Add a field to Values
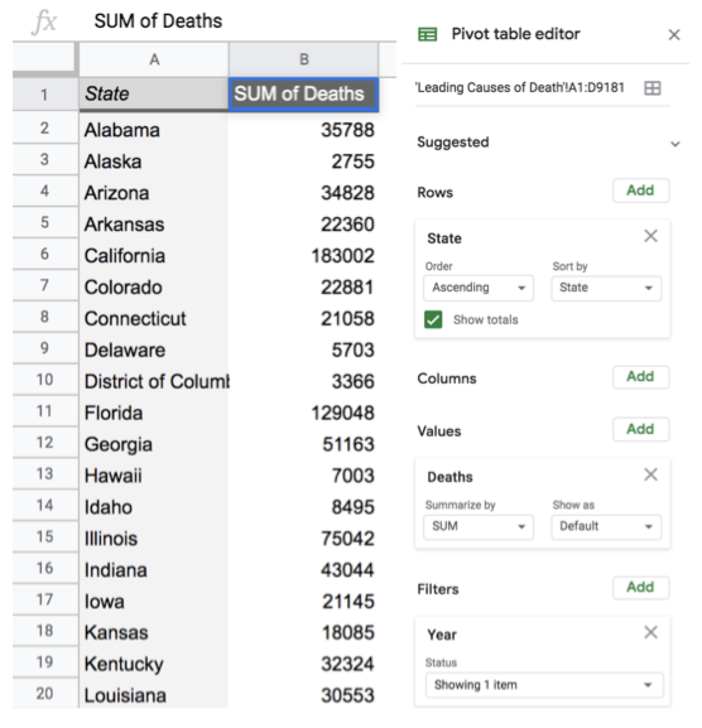 640,430
